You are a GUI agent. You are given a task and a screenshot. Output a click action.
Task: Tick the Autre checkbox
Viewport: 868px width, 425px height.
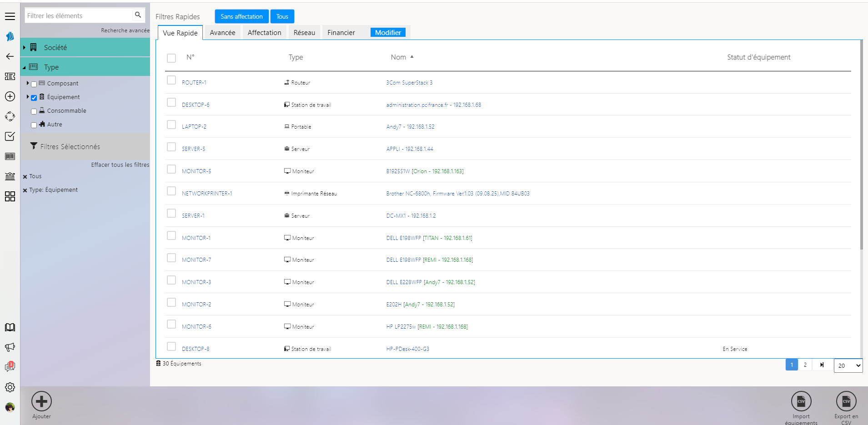pos(34,125)
